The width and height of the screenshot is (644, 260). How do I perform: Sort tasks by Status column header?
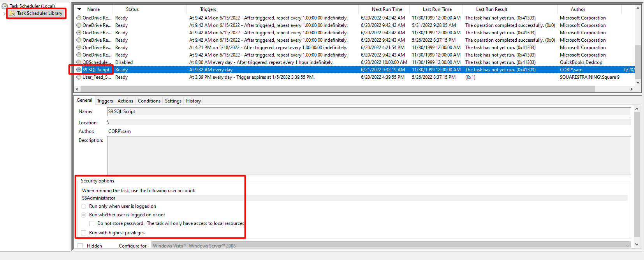[132, 9]
